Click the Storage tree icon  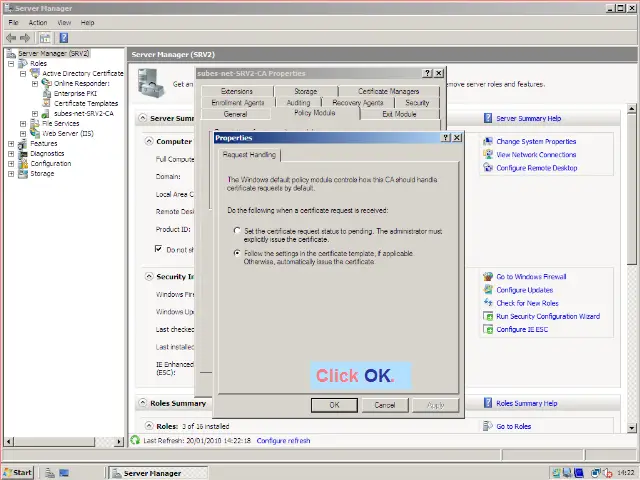coord(23,173)
